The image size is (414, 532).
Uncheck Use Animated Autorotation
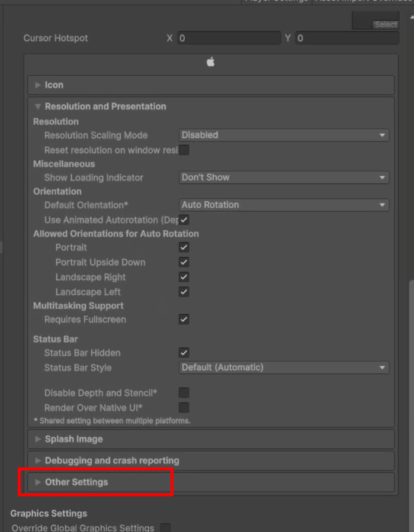coord(184,220)
